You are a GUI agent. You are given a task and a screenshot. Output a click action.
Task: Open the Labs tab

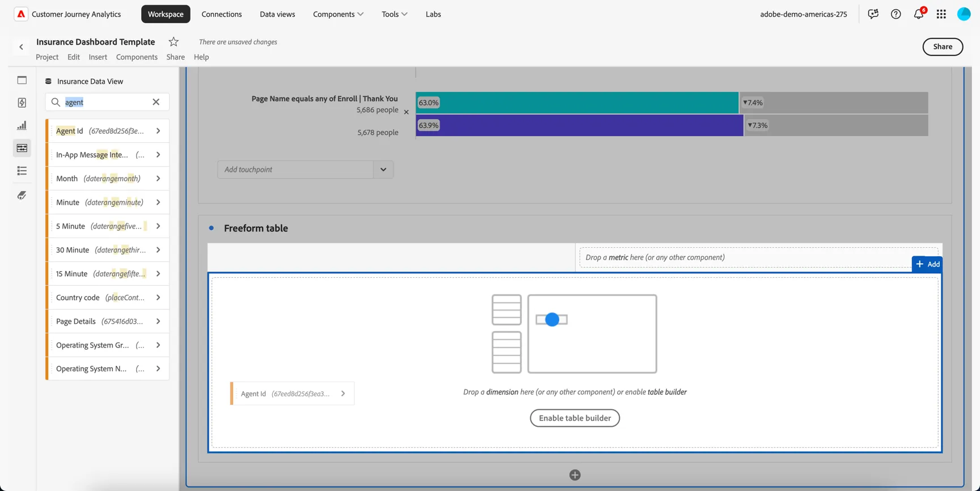tap(433, 14)
